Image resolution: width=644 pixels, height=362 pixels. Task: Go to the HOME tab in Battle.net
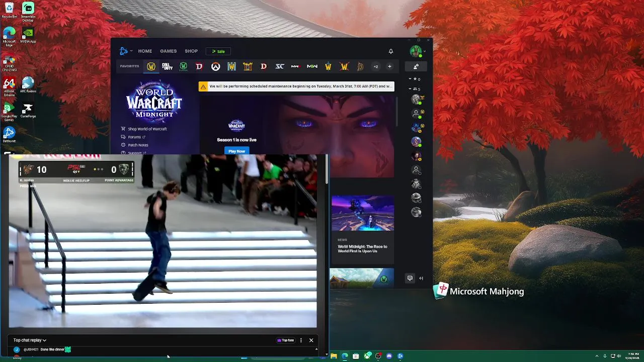[145, 51]
